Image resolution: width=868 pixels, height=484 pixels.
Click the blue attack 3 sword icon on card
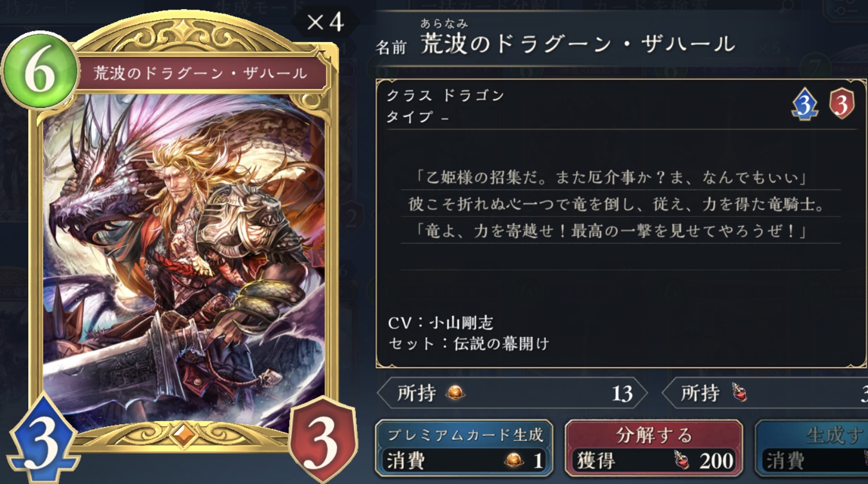click(42, 439)
